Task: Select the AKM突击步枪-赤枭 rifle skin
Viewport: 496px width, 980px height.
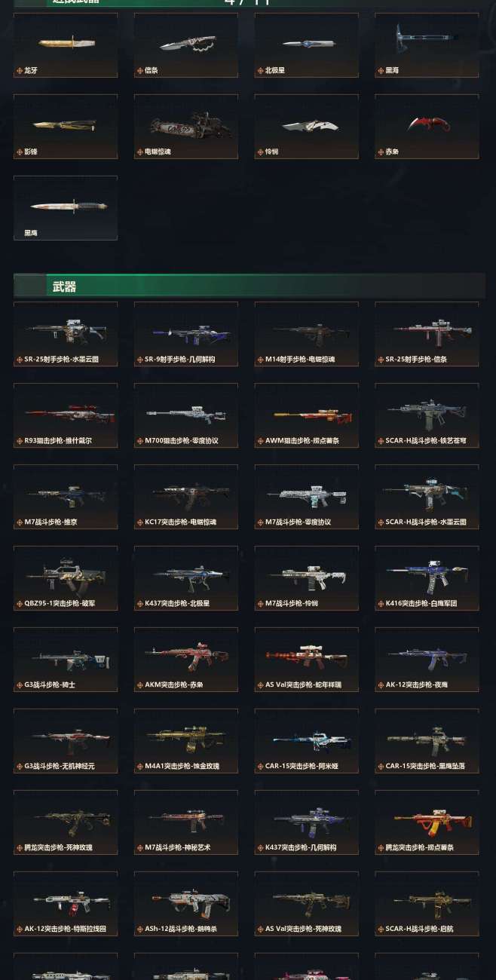Action: [186, 660]
